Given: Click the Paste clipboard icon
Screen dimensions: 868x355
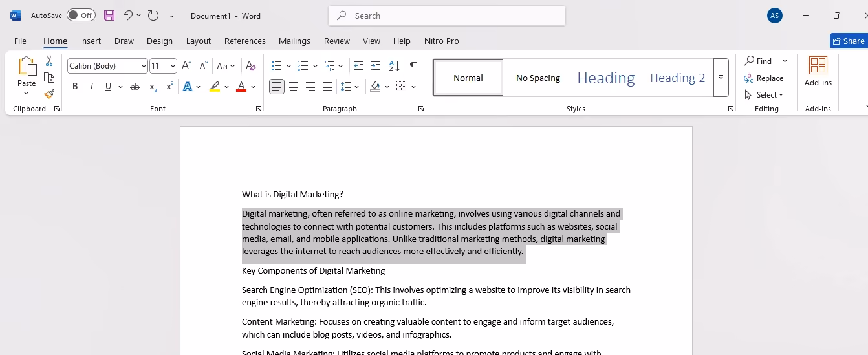Looking at the screenshot, I should click(x=27, y=67).
